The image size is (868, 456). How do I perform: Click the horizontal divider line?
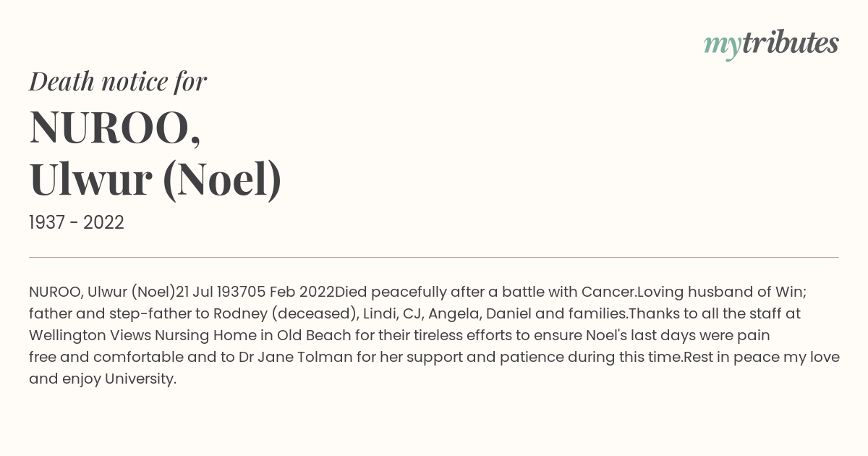434,257
